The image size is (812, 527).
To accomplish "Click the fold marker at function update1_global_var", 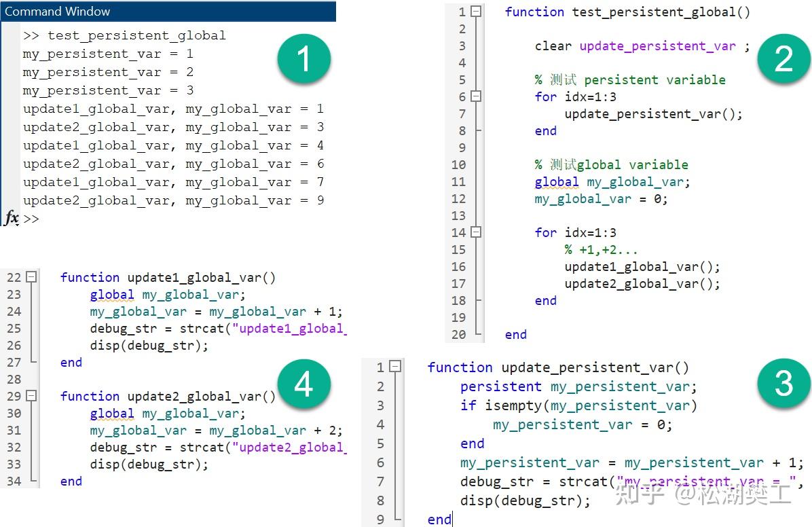I will (32, 276).
